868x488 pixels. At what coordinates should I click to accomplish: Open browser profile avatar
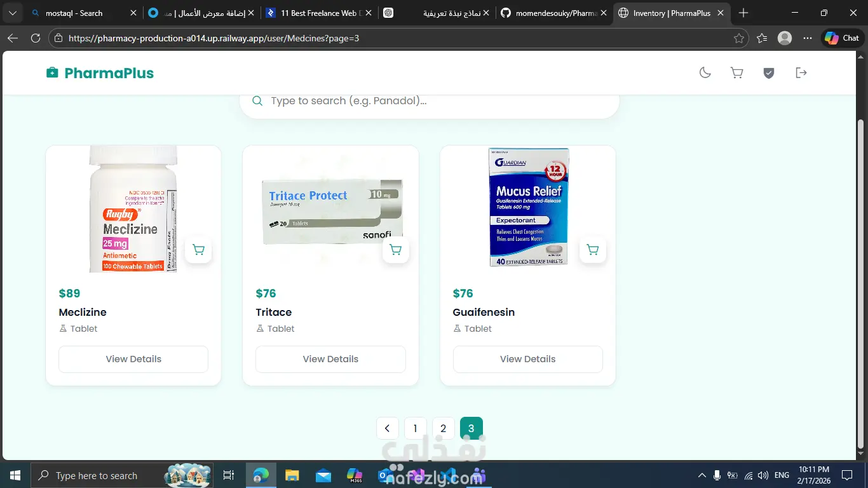(x=785, y=38)
